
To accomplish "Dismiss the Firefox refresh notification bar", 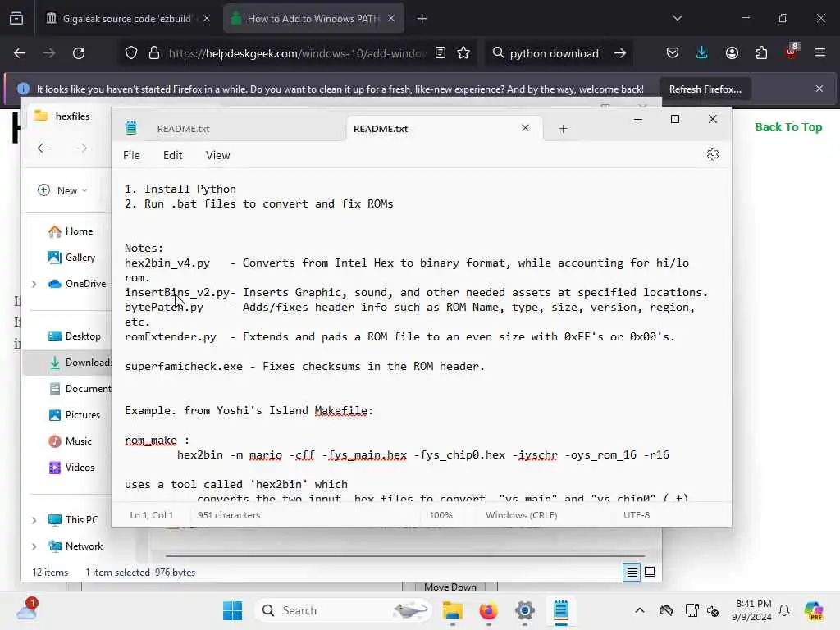I will [819, 89].
